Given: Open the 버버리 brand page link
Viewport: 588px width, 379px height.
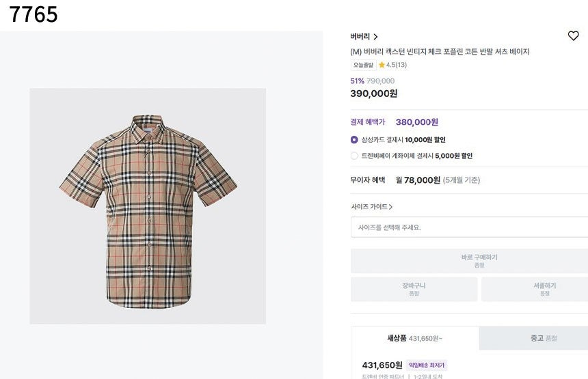Looking at the screenshot, I should [360, 36].
